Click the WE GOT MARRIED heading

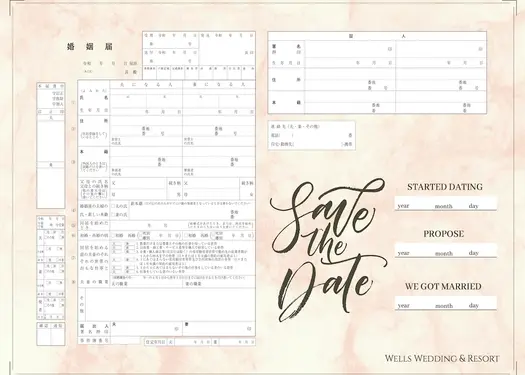click(443, 286)
